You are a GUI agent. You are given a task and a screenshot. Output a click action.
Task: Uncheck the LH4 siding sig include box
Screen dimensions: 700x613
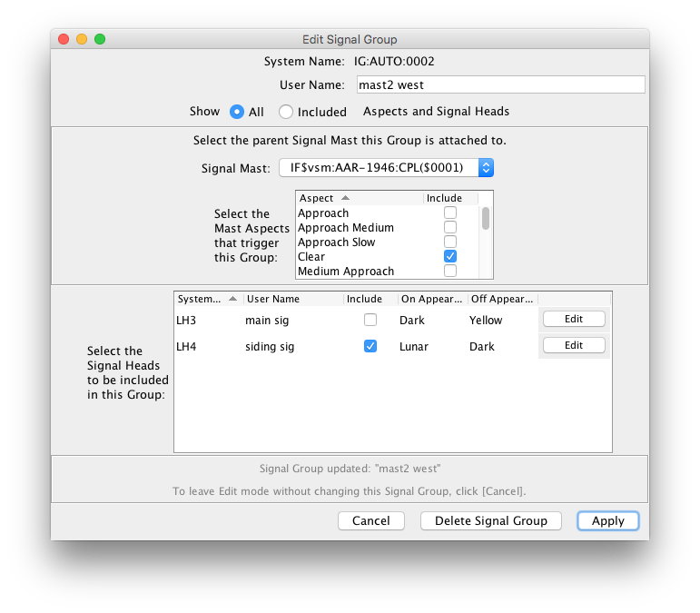pos(370,346)
